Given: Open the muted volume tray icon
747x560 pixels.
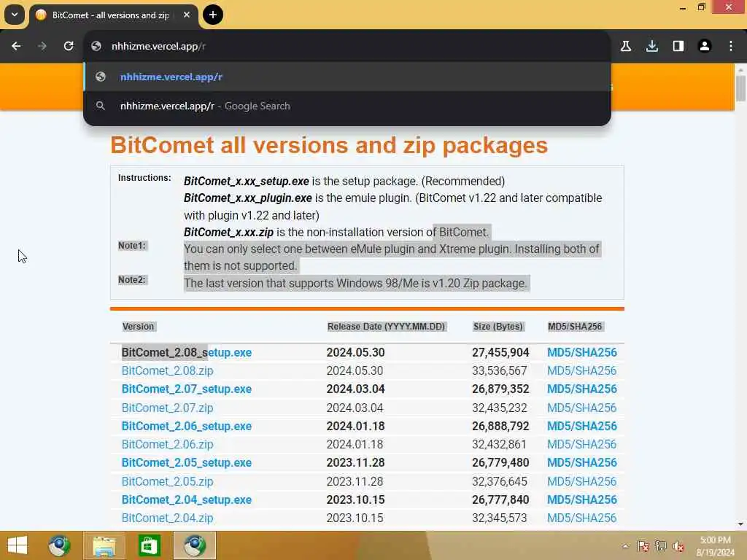Looking at the screenshot, I should [x=678, y=546].
